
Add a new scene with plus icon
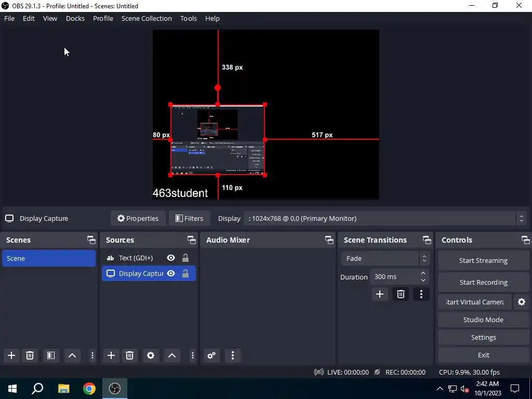11,355
